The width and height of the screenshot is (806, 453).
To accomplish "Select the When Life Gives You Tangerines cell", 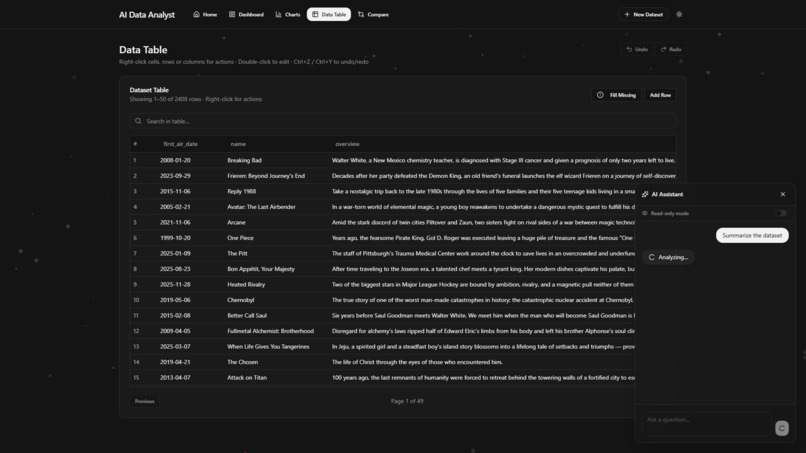I will (x=268, y=347).
